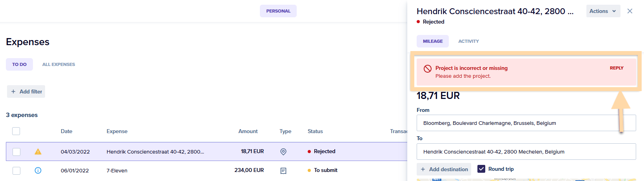644x181 pixels.
Task: Open the Actions dropdown menu
Action: click(603, 11)
